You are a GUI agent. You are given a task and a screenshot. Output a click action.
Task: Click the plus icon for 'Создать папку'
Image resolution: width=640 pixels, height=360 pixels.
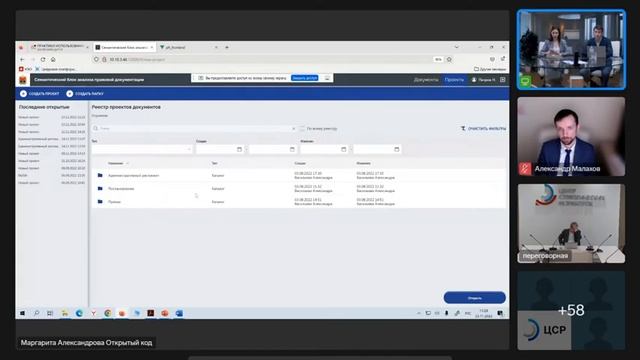[69, 94]
